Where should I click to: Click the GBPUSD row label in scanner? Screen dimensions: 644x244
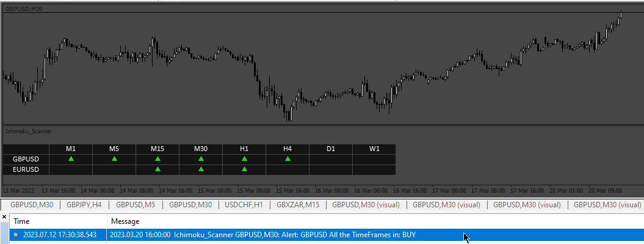[26, 159]
